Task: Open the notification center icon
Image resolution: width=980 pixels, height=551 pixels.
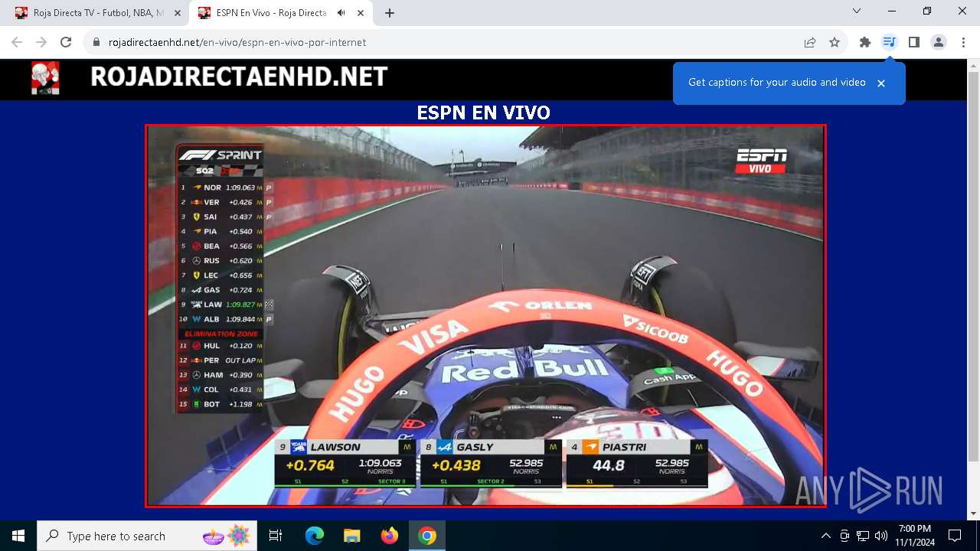Action: point(955,536)
